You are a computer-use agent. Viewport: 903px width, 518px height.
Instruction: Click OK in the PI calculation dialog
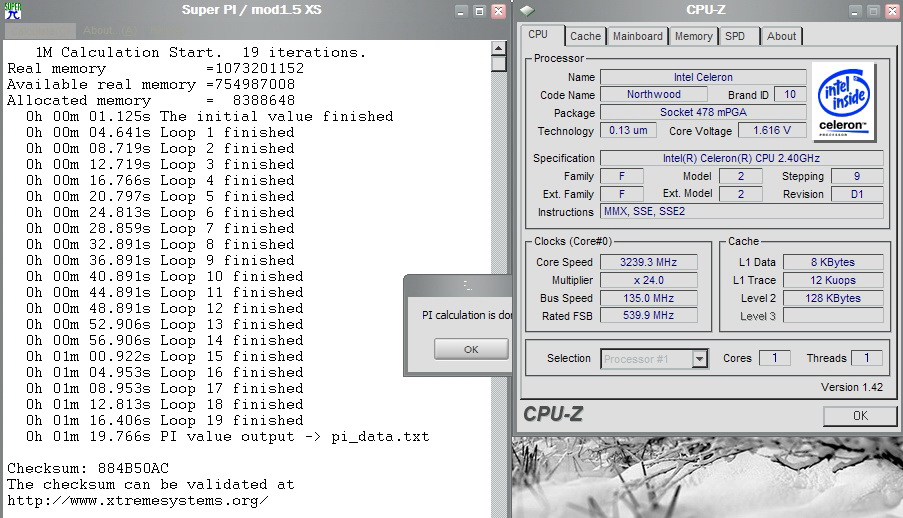[471, 349]
